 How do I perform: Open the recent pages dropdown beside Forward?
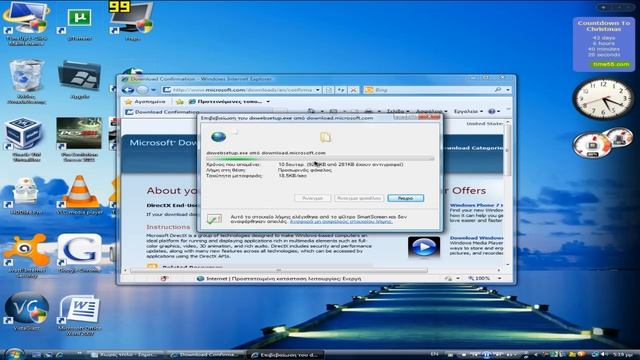(x=153, y=90)
